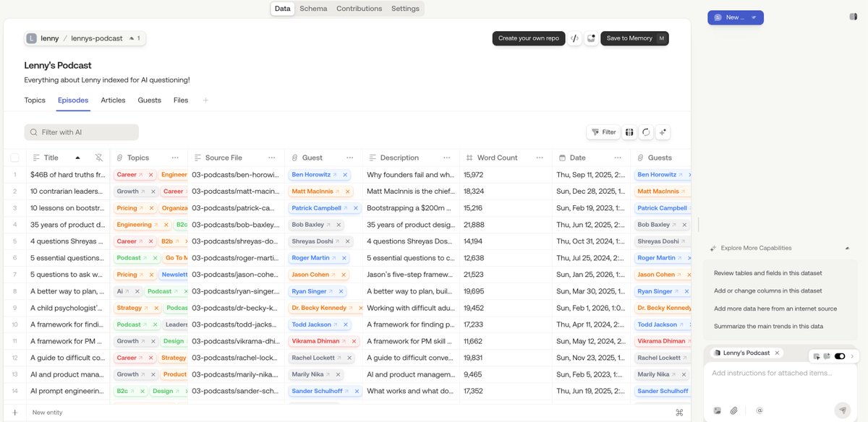Switch to the Schema tab
This screenshot has width=868, height=422.
313,9
